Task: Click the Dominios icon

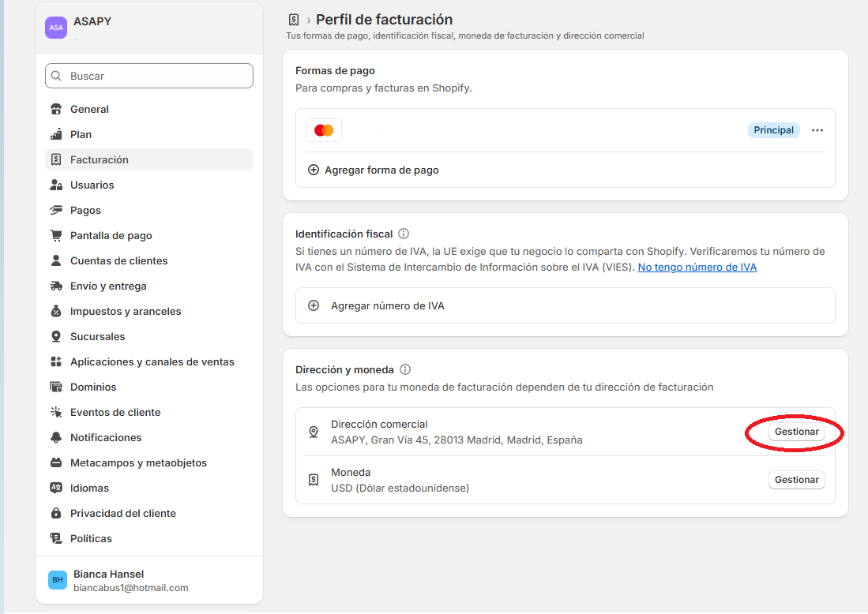Action: coord(56,387)
